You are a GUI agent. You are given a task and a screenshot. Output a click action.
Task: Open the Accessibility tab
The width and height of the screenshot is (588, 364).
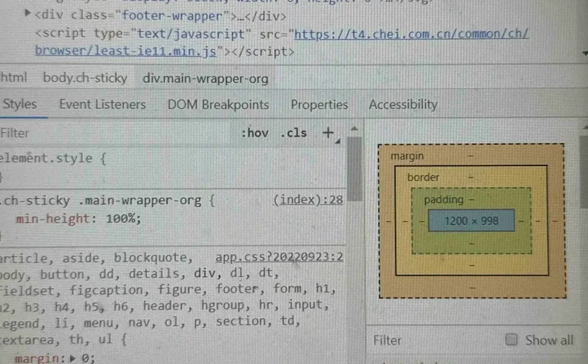point(403,104)
